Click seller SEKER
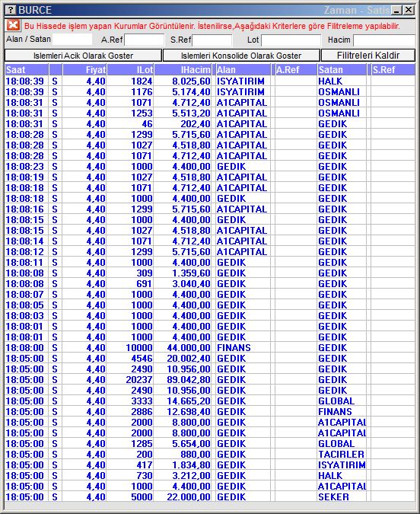 [333, 496]
